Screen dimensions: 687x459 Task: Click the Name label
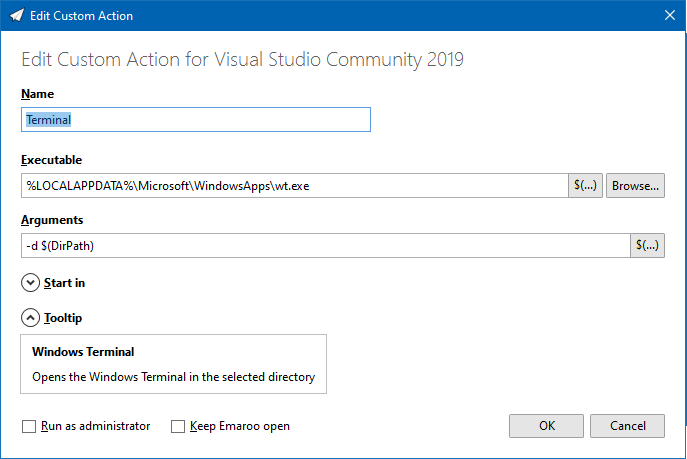point(38,94)
